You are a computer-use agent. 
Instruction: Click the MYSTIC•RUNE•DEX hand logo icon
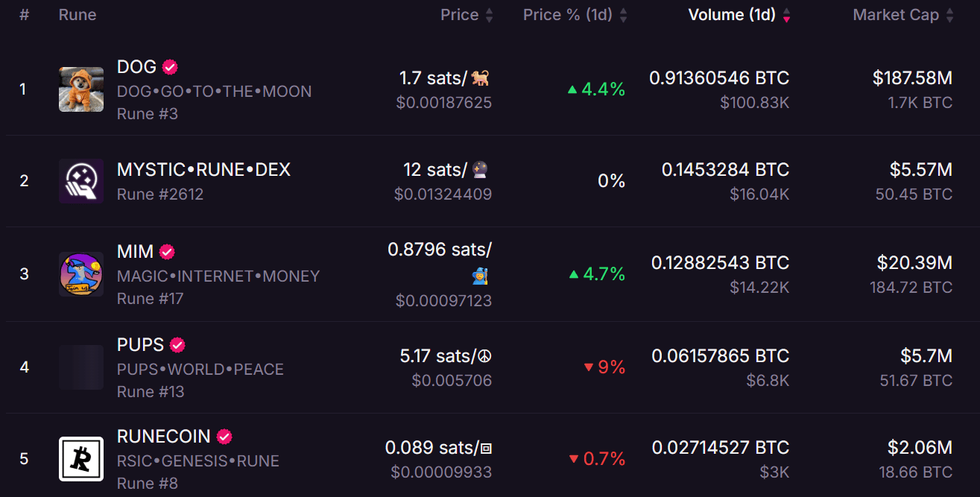tap(81, 181)
